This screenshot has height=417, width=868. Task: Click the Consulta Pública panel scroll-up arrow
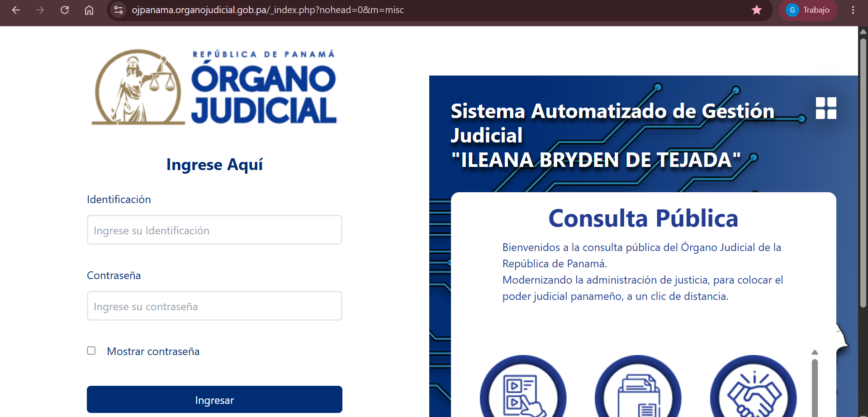815,352
